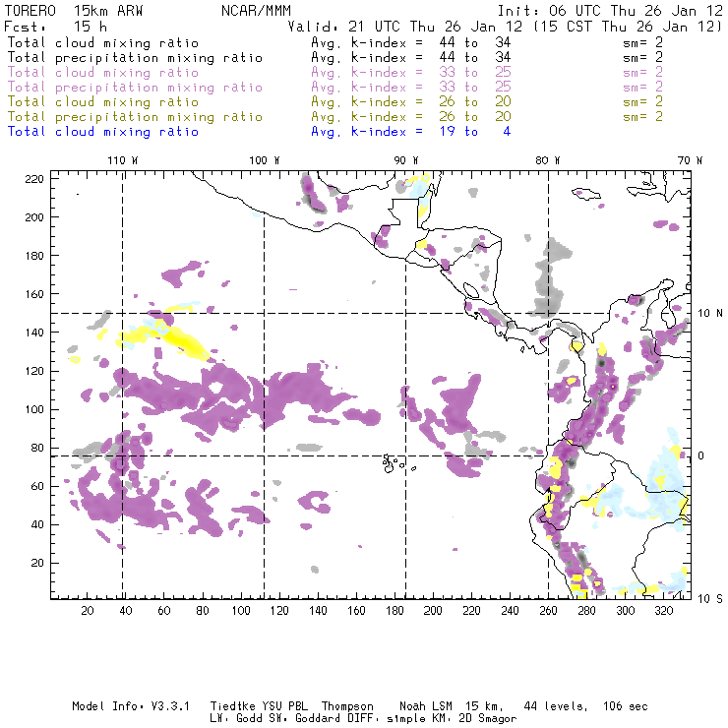Click the '10 S' latitude label
Image resolution: width=728 pixels, height=728 pixels.
(x=710, y=598)
